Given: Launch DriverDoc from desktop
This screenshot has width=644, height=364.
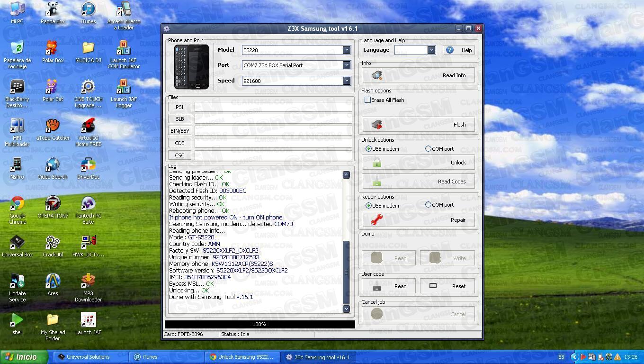Looking at the screenshot, I should coord(88,168).
